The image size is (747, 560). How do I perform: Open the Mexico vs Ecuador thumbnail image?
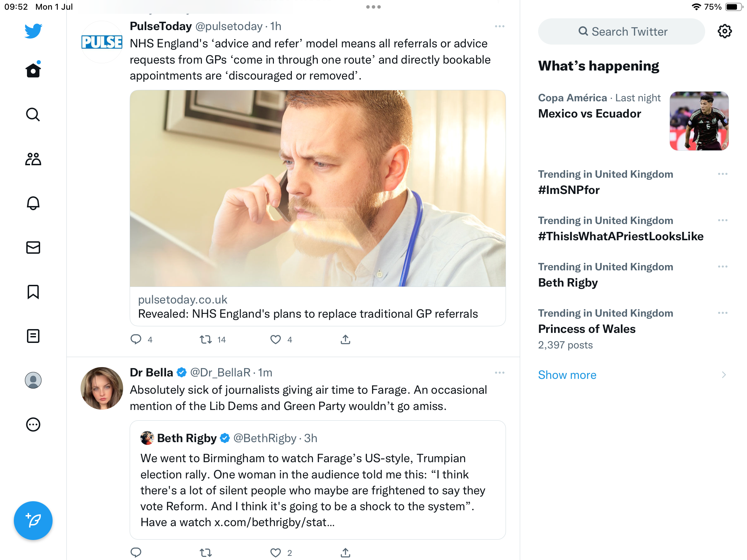point(699,121)
